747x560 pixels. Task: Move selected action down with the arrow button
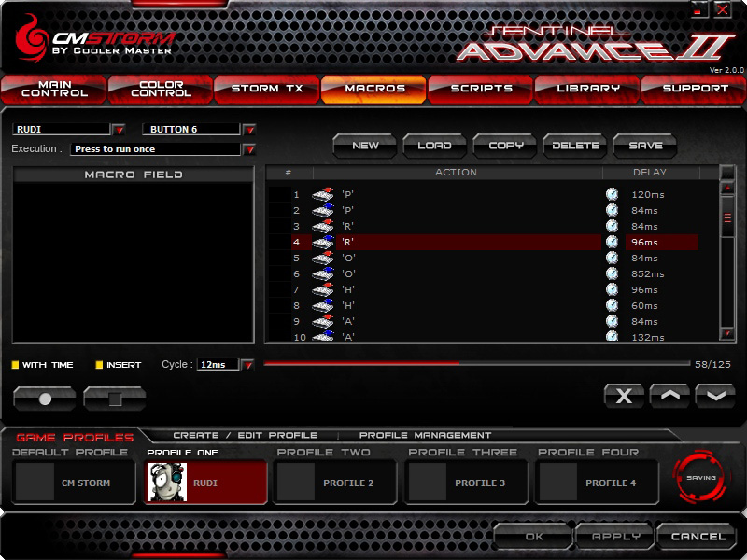click(715, 396)
